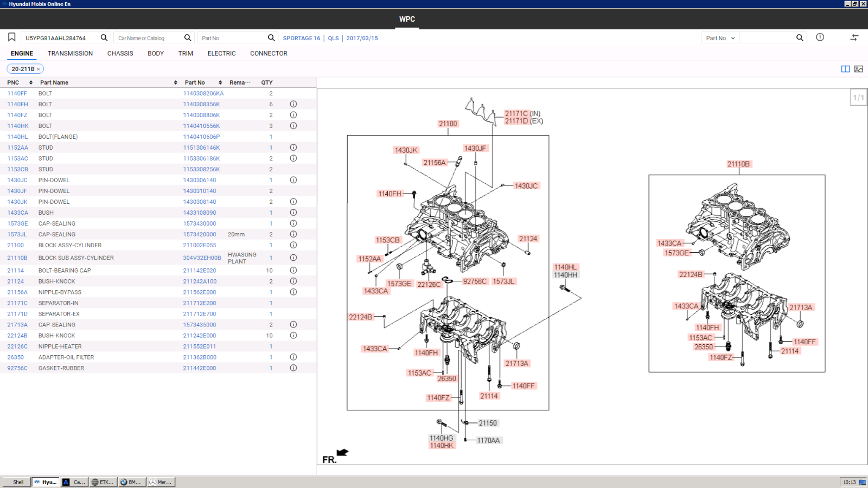The height and width of the screenshot is (488, 868).
Task: Open part number 1140308206KA link
Action: click(x=203, y=93)
